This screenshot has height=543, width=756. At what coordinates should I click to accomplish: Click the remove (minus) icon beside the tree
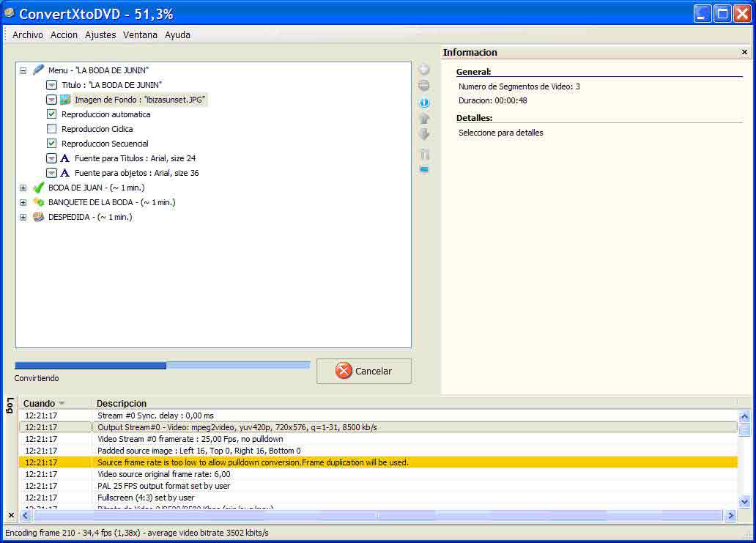[424, 86]
